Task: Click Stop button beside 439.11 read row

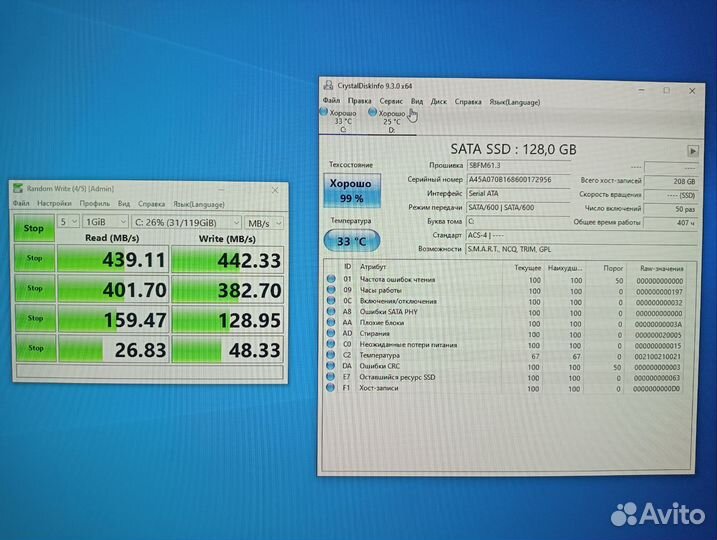Action: [35, 258]
